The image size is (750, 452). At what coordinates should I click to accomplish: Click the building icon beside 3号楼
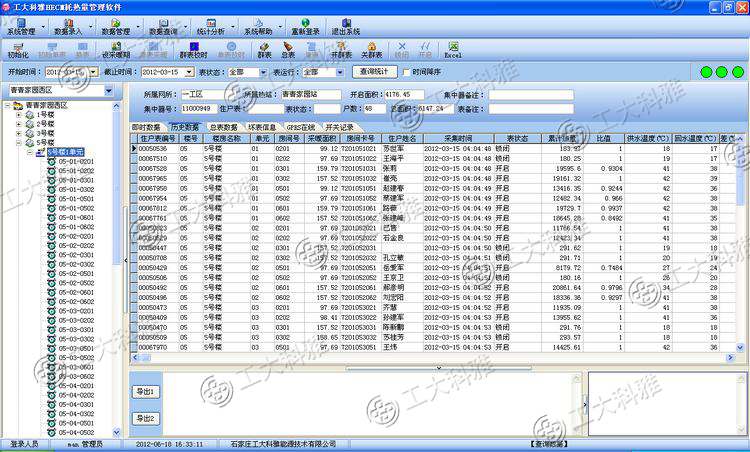(x=30, y=133)
